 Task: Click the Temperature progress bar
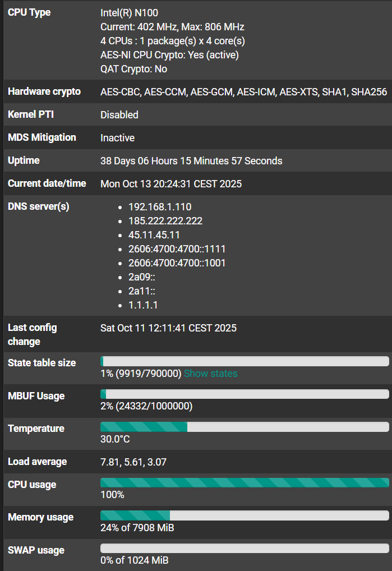click(x=244, y=427)
